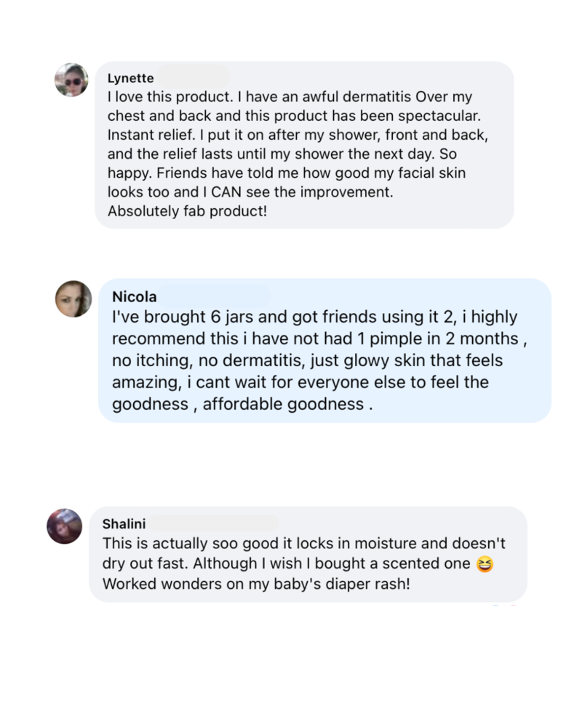
Task: Click "Worked wonders on my baby's diaper rash!"
Action: click(x=257, y=583)
